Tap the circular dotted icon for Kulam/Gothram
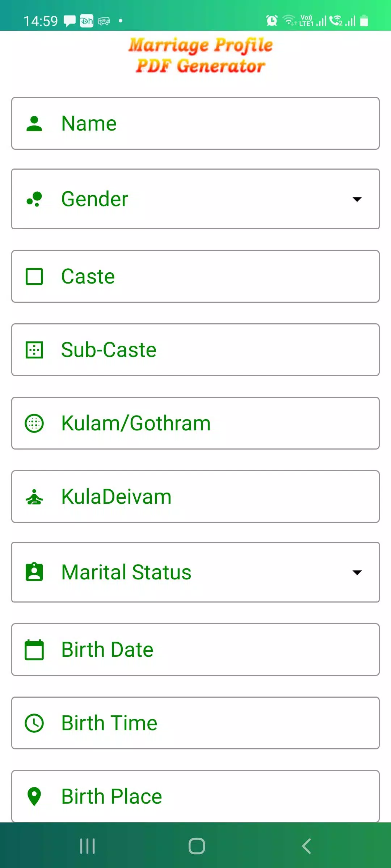The image size is (391, 868). click(34, 424)
